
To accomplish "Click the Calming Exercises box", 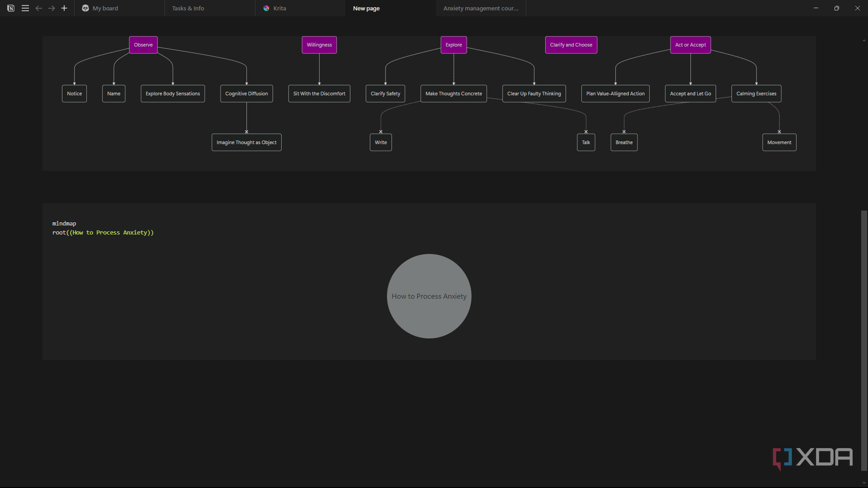I will click(x=756, y=94).
